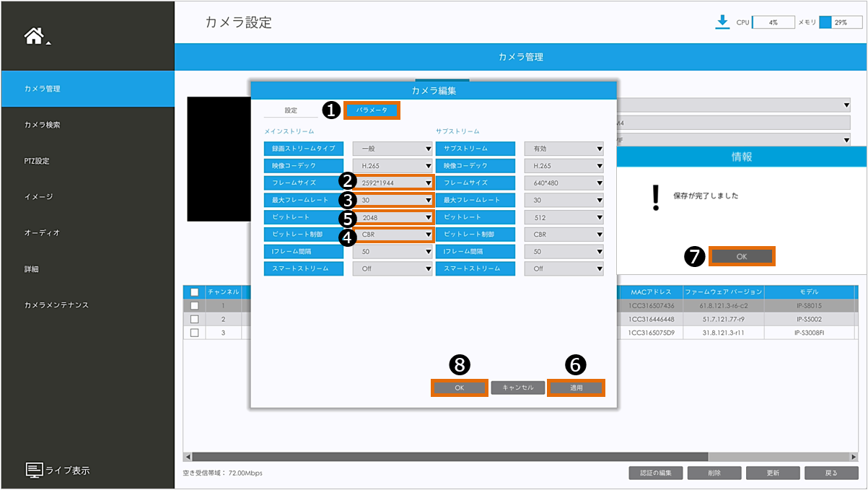Expand main stream ビットレート制御 CBR dropdown

tap(393, 235)
